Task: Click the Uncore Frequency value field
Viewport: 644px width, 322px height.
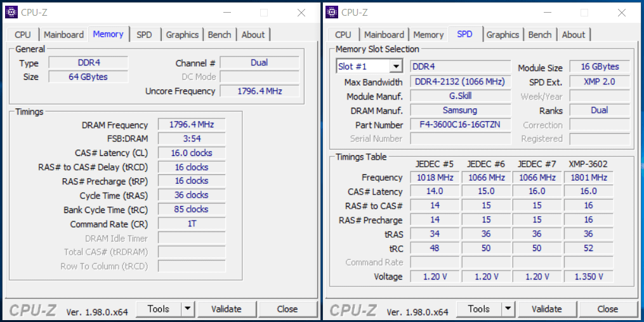Action: pos(260,91)
